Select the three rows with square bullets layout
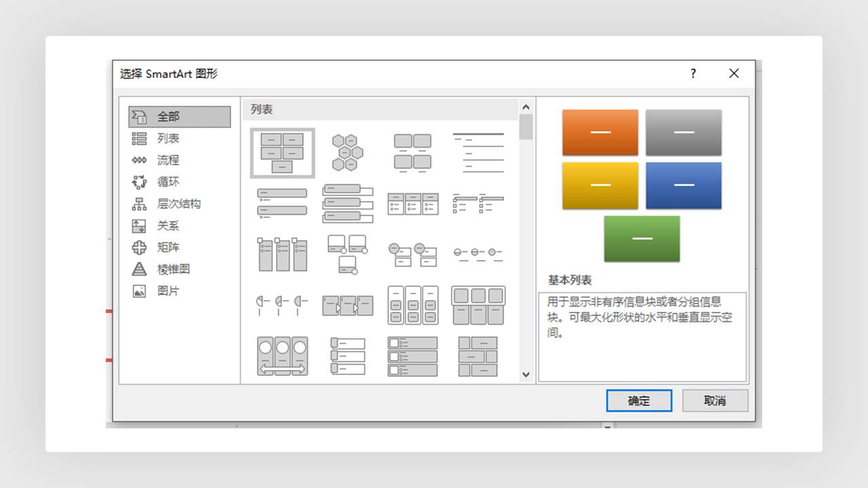Image resolution: width=868 pixels, height=488 pixels. tap(413, 357)
